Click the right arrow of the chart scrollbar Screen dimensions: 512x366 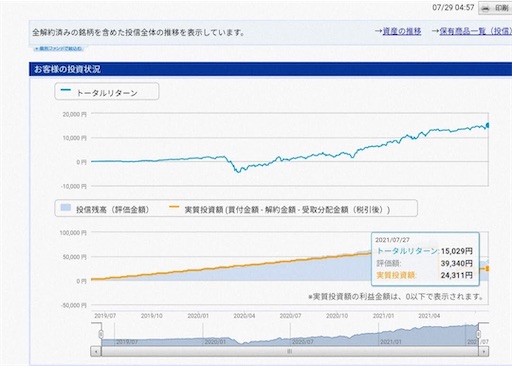(x=484, y=351)
